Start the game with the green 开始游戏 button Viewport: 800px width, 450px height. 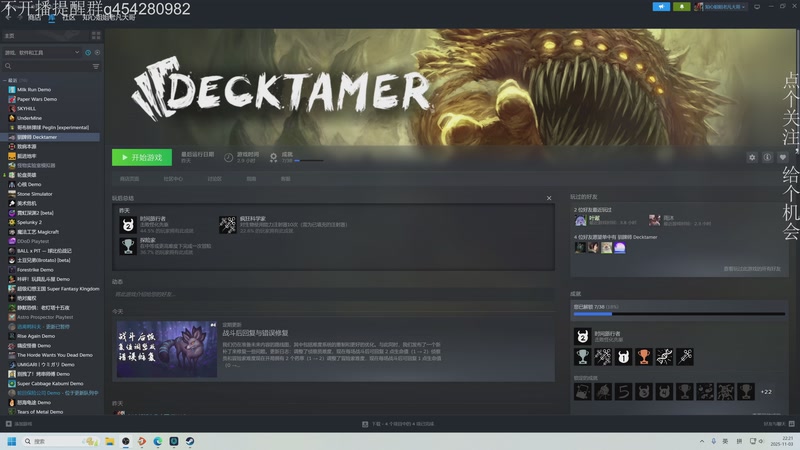[x=142, y=158]
